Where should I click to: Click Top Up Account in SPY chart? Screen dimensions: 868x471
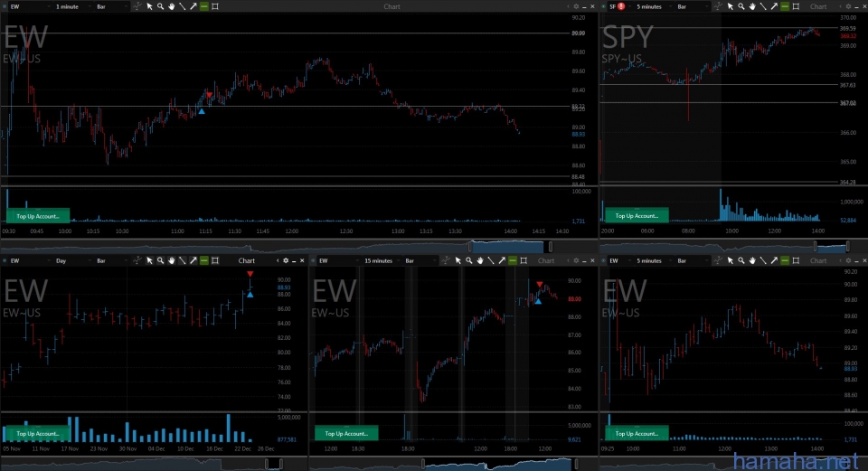(x=637, y=216)
